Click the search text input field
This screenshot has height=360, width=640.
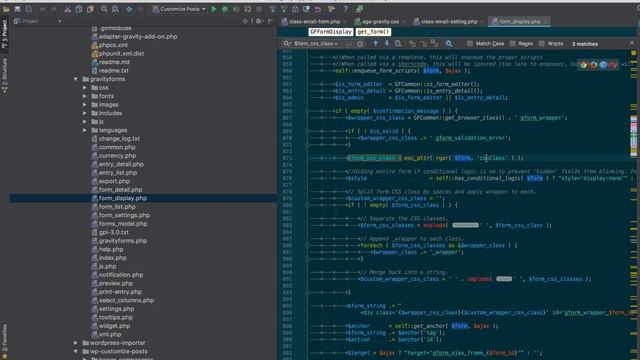(321, 44)
